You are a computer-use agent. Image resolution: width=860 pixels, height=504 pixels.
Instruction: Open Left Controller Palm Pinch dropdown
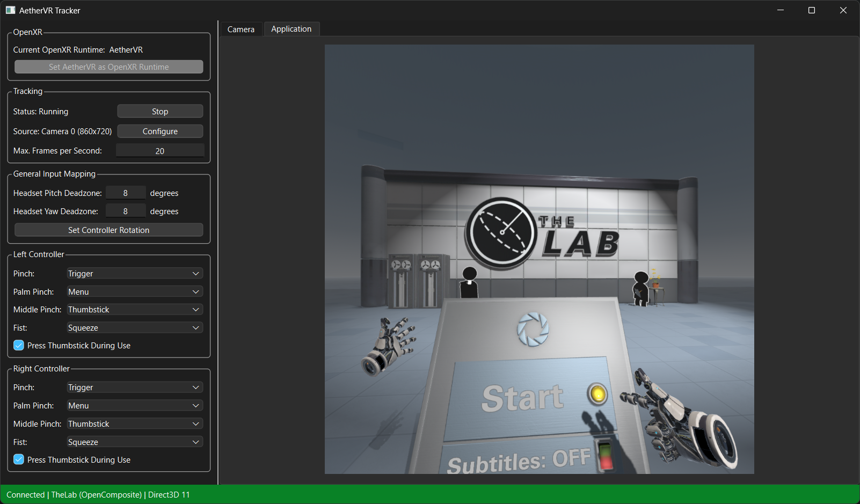tap(135, 292)
